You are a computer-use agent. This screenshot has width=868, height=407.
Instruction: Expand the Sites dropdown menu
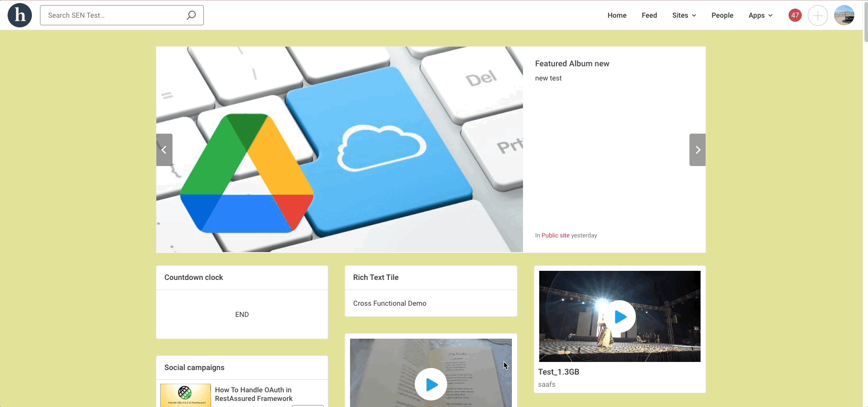684,15
